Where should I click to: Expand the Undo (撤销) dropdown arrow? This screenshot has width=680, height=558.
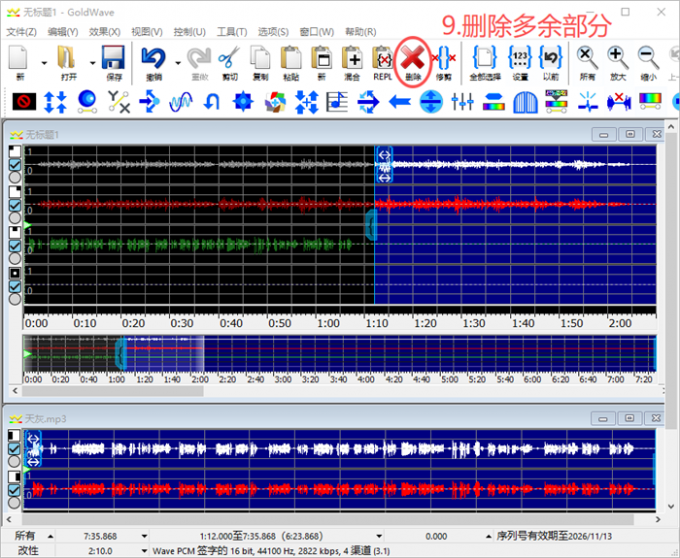click(178, 63)
